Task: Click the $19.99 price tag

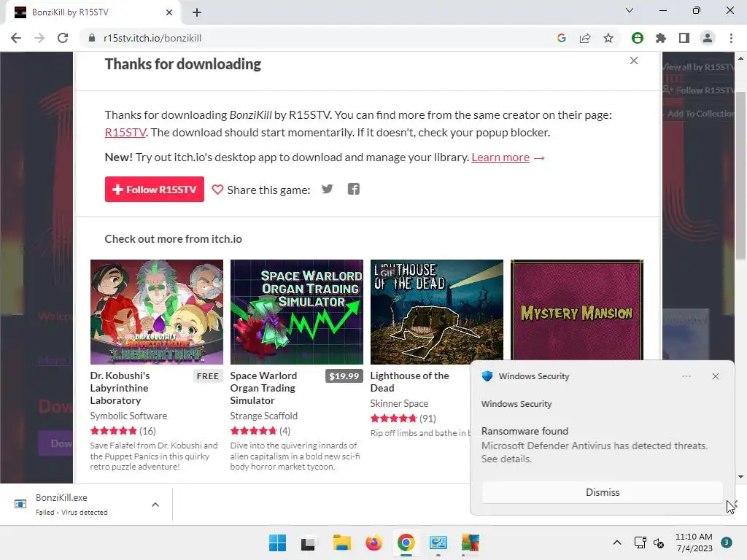Action: point(344,376)
